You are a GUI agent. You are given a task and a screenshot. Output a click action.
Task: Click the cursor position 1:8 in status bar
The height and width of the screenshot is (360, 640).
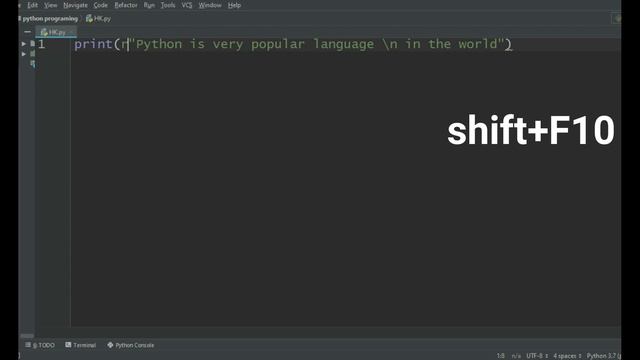coord(501,356)
